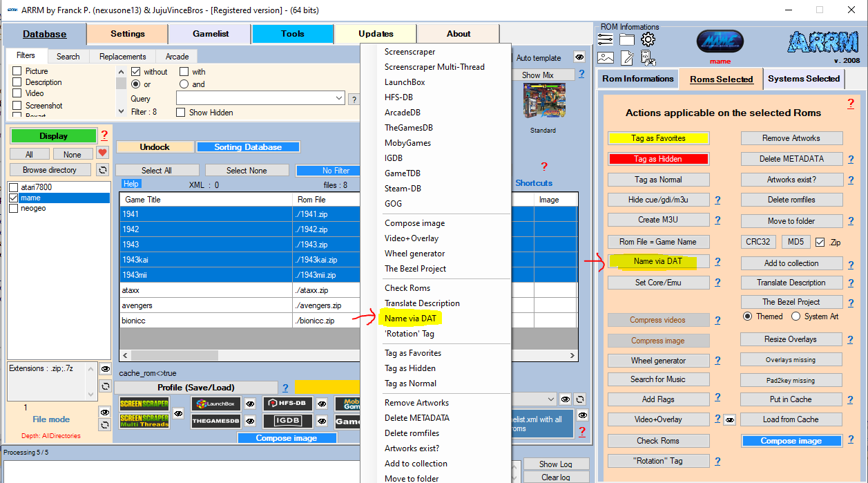
Task: Click the LaunchBox logo button
Action: 216,404
